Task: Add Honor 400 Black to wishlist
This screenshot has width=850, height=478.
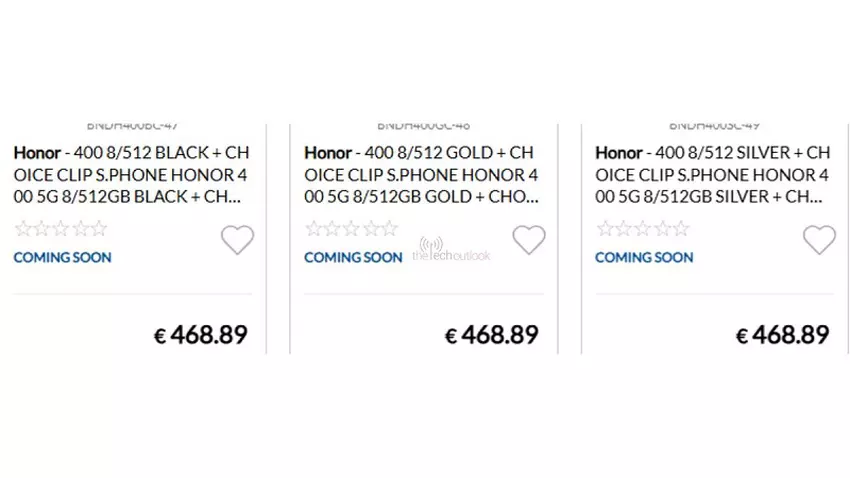Action: 237,240
